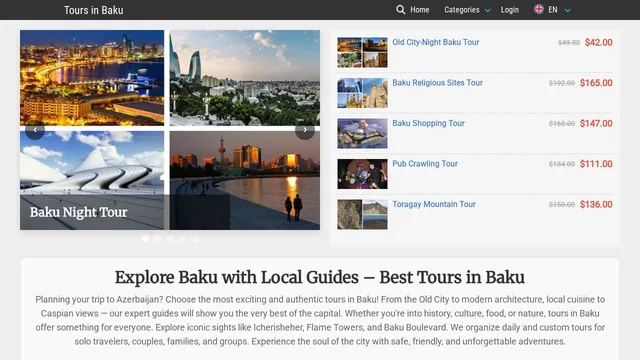Click the Heydar Aliyev Center carousel photo
The width and height of the screenshot is (640, 360).
coord(92,180)
